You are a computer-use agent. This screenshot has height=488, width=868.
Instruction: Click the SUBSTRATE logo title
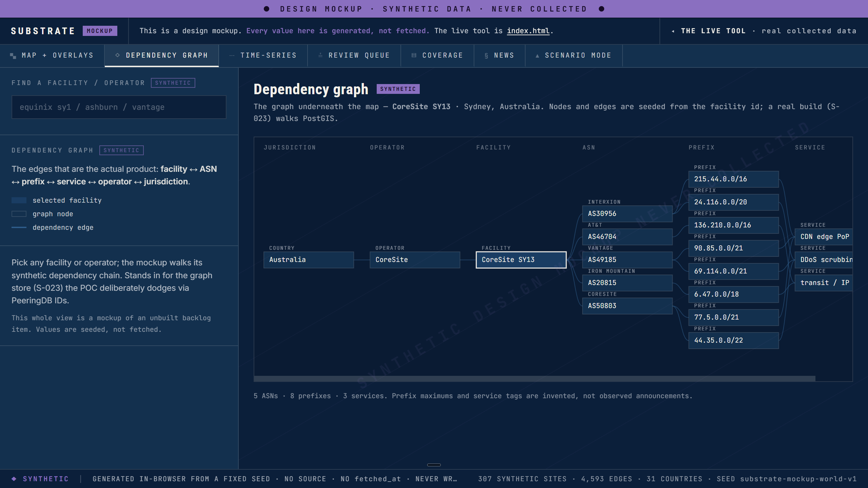tap(43, 31)
